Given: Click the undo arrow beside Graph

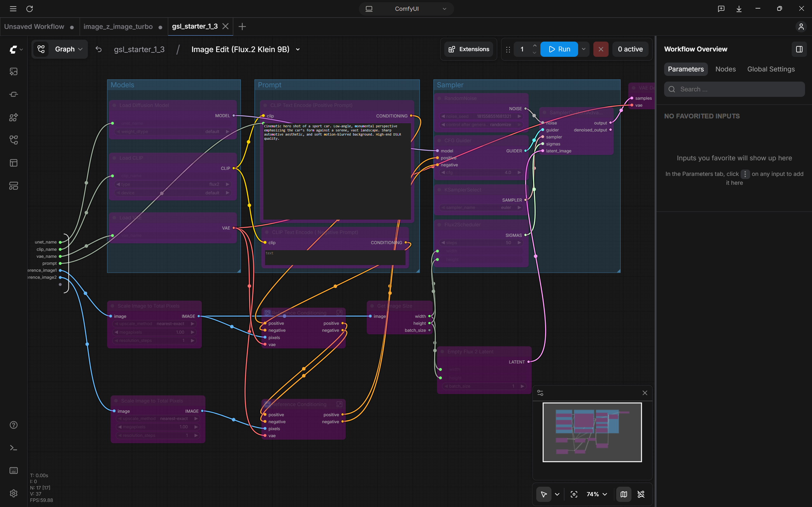Looking at the screenshot, I should click(99, 49).
